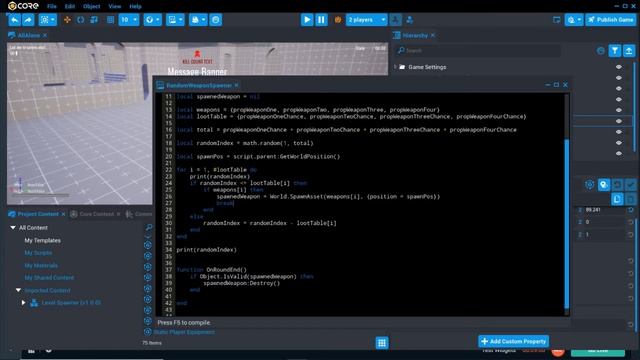
Task: Open the world/local space dropdown
Action: click(x=153, y=20)
